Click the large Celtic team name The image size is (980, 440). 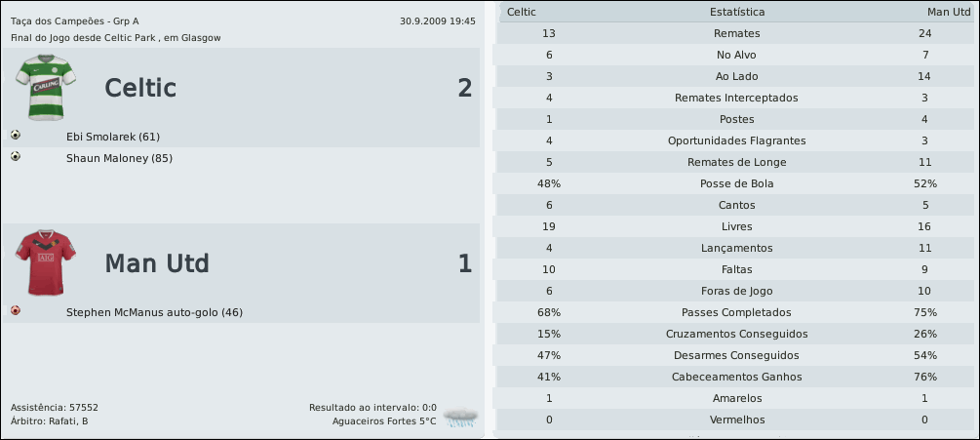click(140, 89)
